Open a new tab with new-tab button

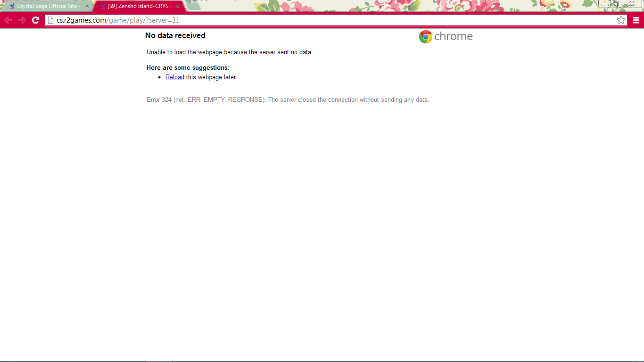pyautogui.click(x=193, y=7)
